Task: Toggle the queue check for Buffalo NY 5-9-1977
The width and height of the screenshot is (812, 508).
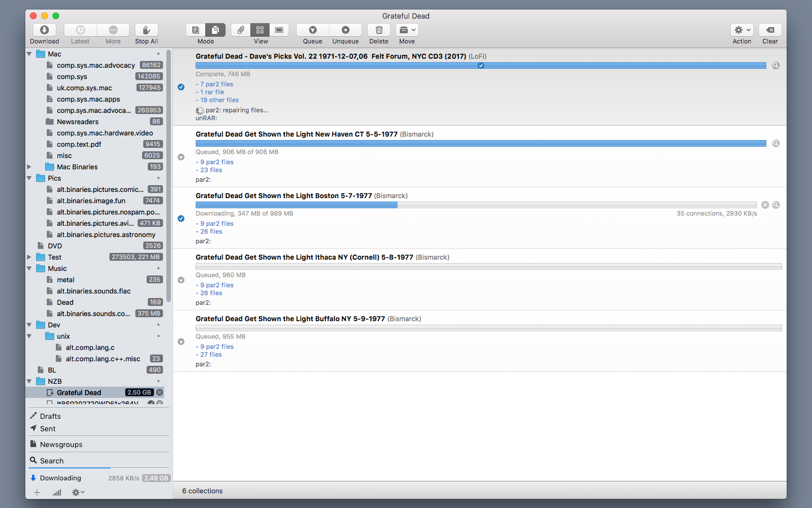Action: (181, 341)
